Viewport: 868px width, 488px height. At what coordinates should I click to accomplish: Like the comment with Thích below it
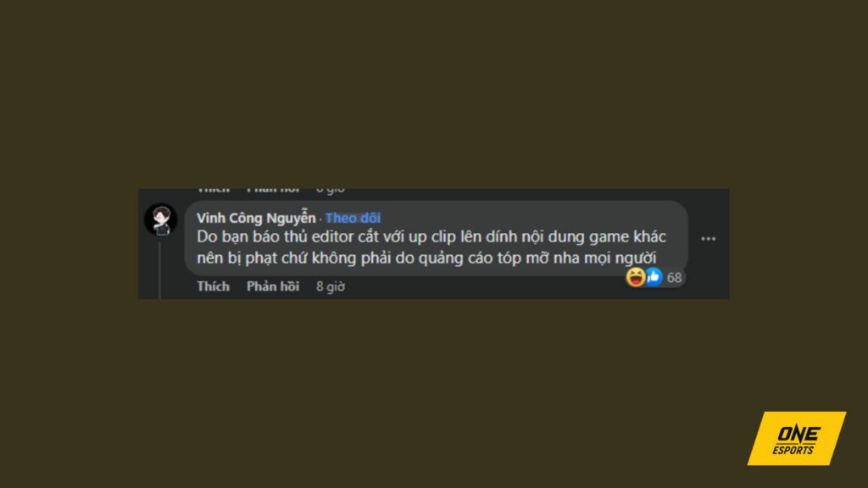pos(213,286)
